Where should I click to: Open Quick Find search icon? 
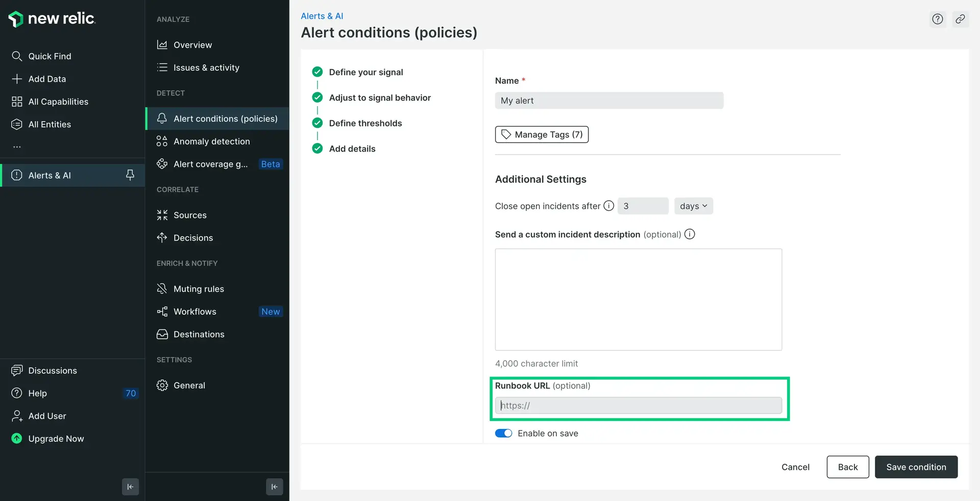point(17,56)
